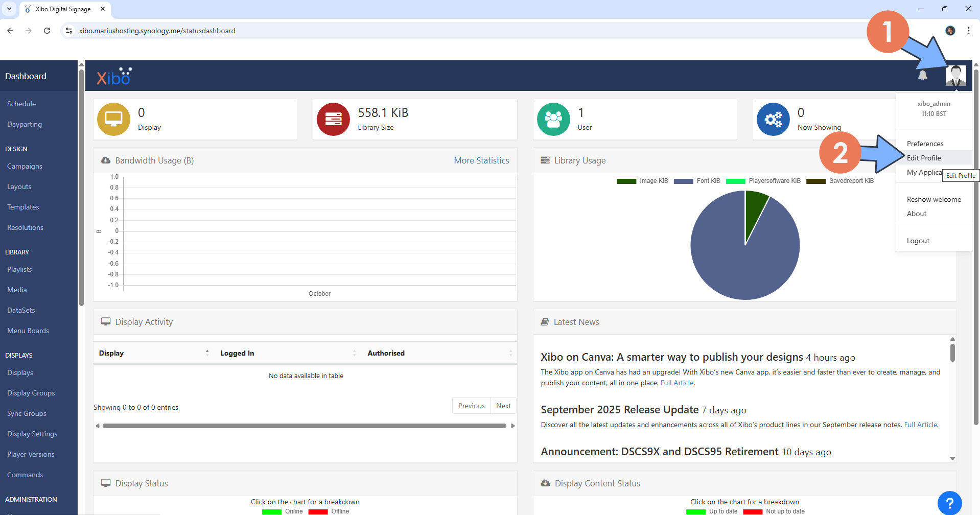Open the help question mark button
Viewport: 980px width, 515px height.
949,503
